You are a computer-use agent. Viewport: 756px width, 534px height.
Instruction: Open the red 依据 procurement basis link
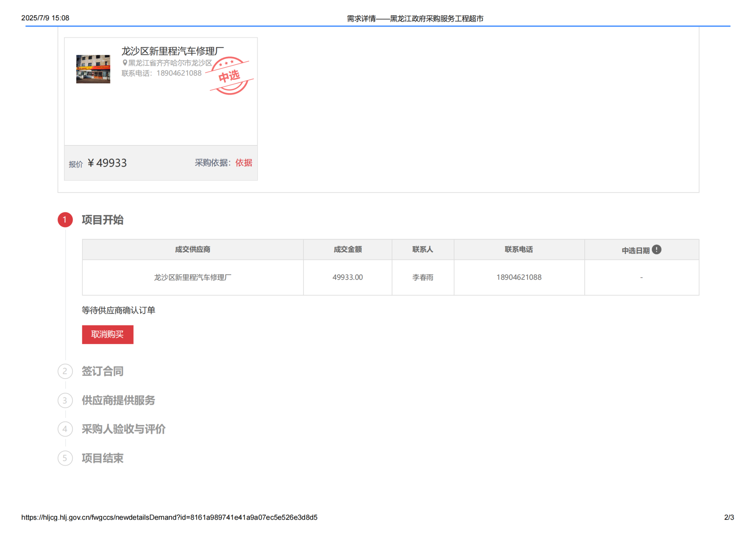[244, 163]
